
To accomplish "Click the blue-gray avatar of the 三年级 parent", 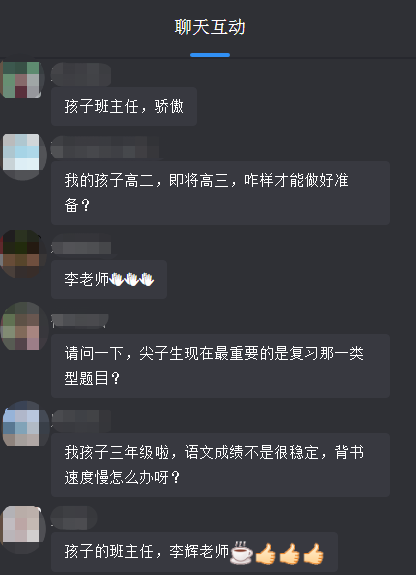I will pos(25,424).
